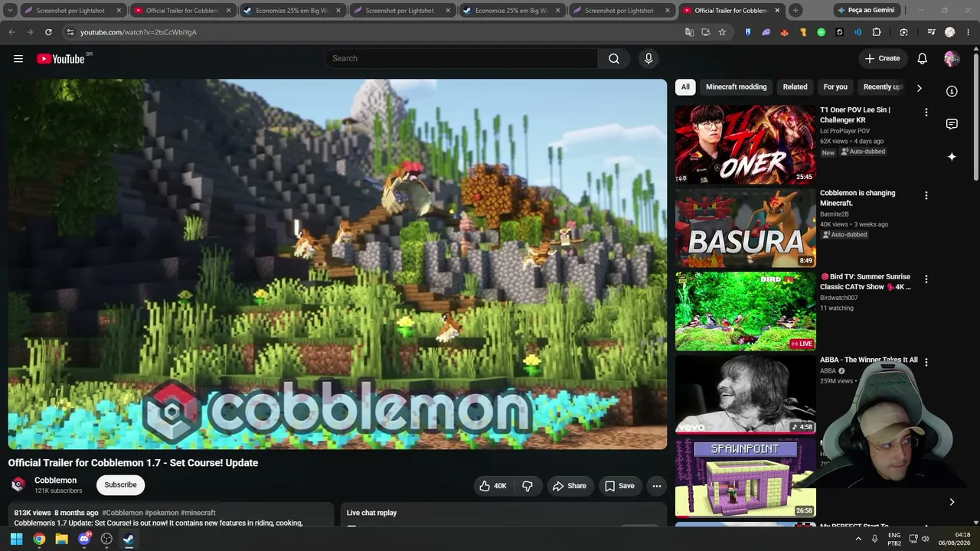This screenshot has height=551, width=980.
Task: Click the Cobblemon trailer video player
Action: coord(338,264)
